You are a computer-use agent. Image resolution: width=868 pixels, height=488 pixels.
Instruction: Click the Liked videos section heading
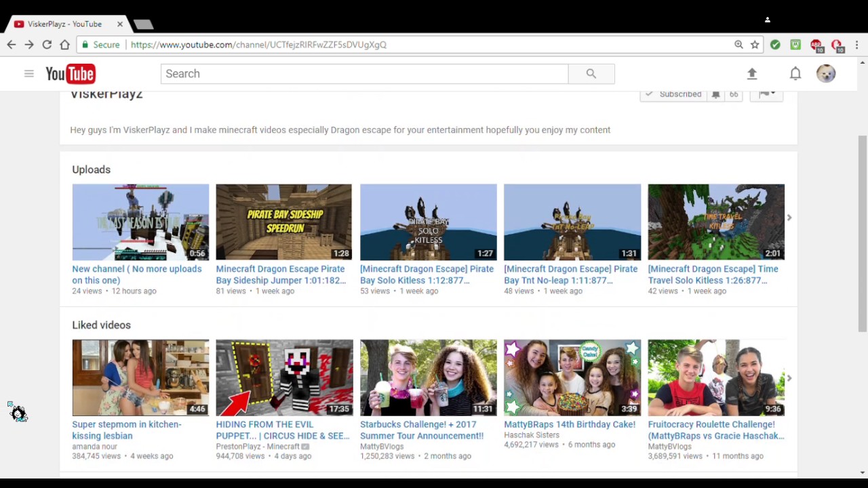coord(102,325)
